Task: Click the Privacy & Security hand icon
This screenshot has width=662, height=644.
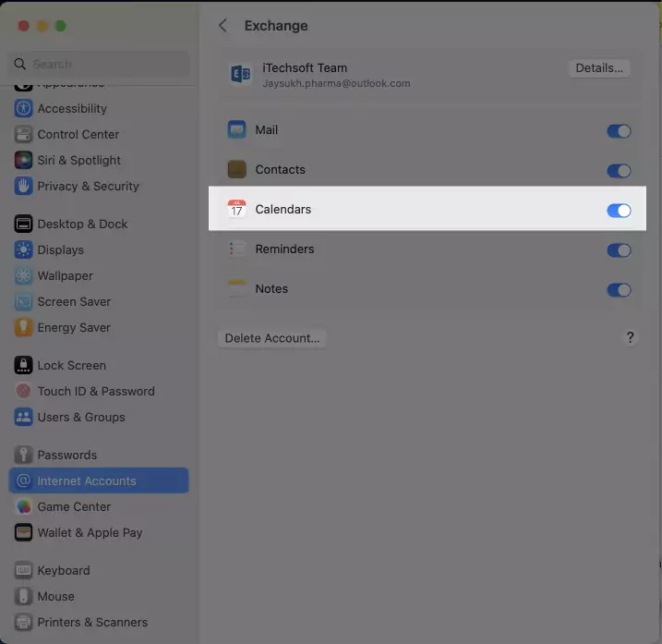Action: [23, 186]
